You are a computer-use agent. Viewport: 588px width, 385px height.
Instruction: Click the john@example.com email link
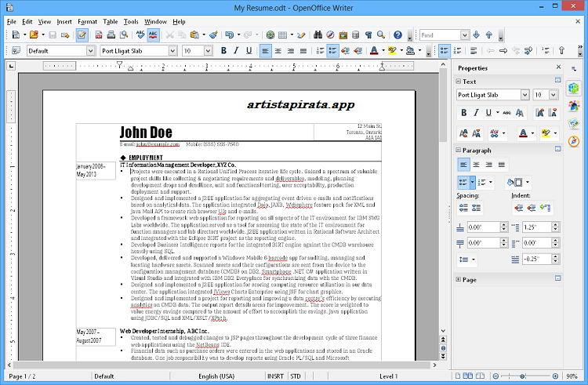tap(158, 144)
